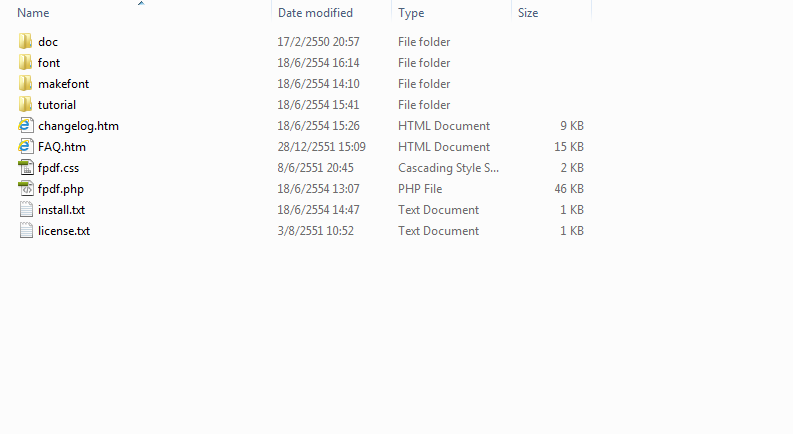Select the license.txt text file icon

click(x=26, y=231)
